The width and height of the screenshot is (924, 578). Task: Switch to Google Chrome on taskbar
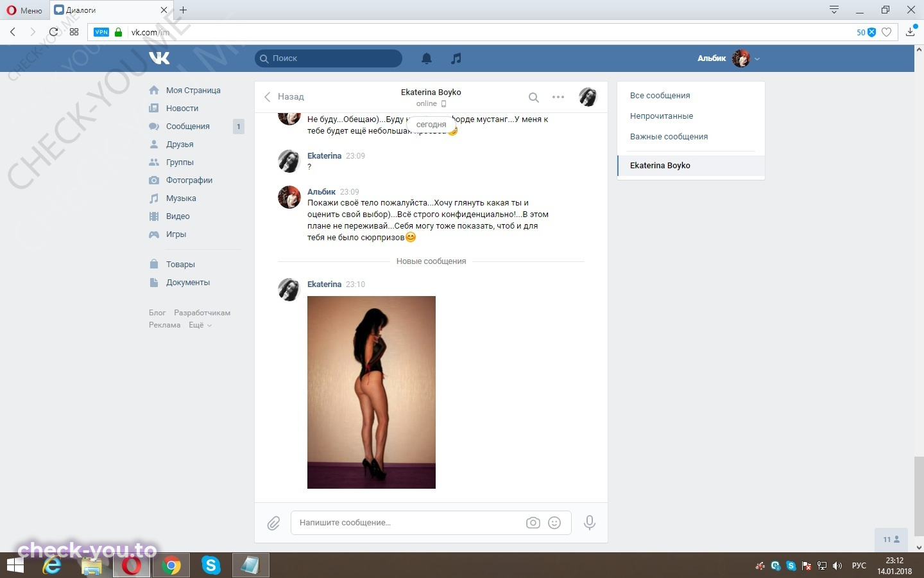[171, 566]
